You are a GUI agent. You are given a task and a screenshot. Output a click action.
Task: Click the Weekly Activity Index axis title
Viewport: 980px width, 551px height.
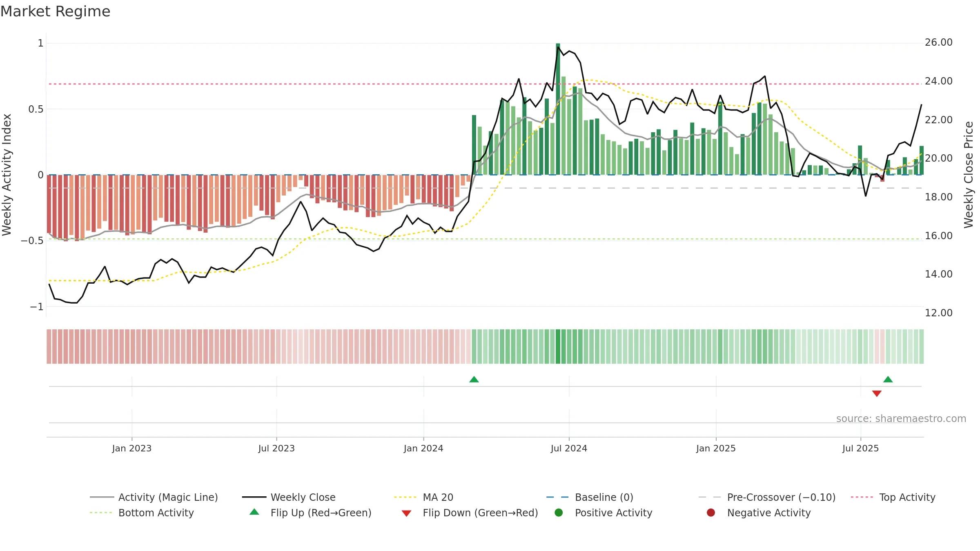7,175
